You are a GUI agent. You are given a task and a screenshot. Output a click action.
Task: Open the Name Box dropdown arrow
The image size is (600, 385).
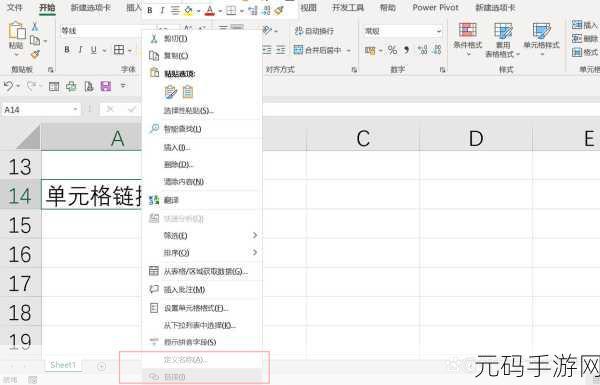(x=75, y=110)
